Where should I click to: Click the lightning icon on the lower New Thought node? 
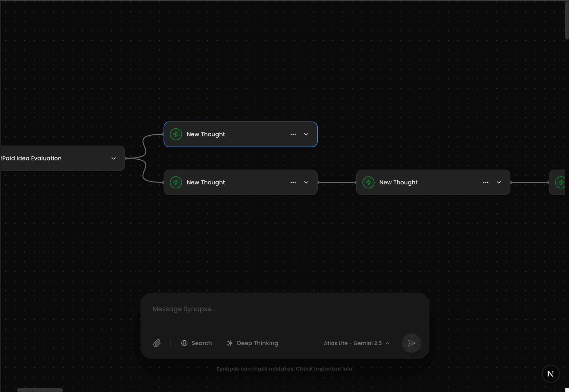tap(176, 182)
